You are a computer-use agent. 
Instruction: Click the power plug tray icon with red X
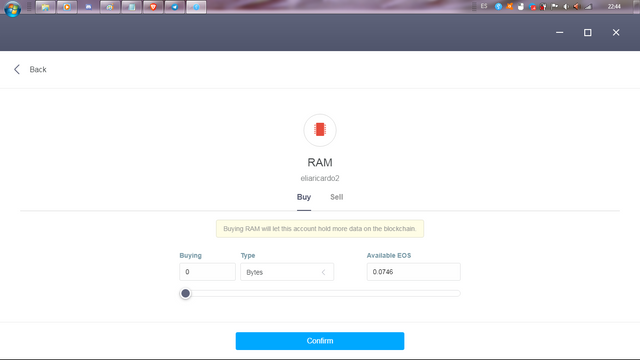coord(543,7)
